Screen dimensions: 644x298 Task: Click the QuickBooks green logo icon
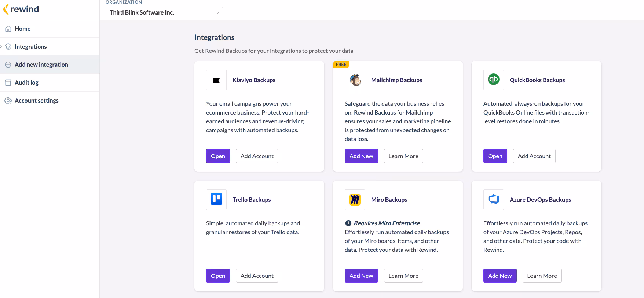[494, 80]
